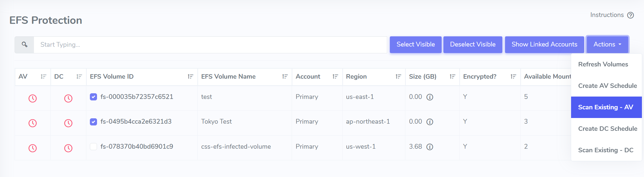Click AV status clock for fs-000035b72357c6521

tap(32, 98)
